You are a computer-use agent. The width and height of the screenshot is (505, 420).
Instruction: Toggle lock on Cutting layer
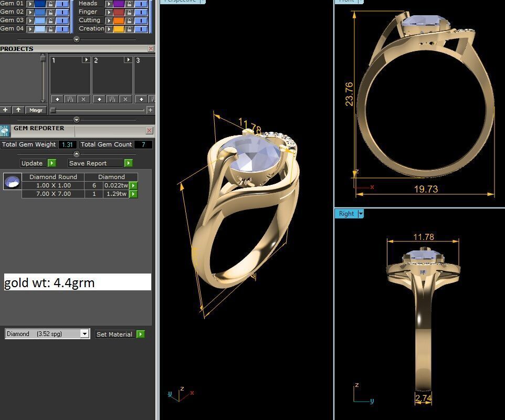(x=129, y=20)
